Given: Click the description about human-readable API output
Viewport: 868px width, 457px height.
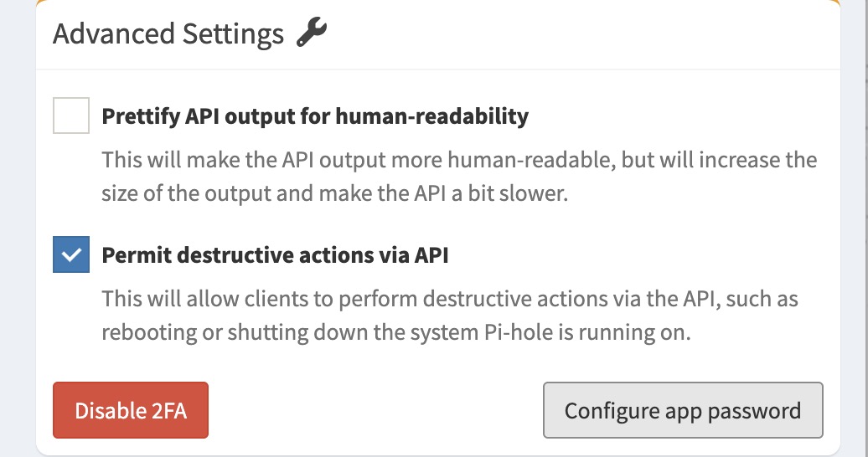Looking at the screenshot, I should [x=458, y=177].
